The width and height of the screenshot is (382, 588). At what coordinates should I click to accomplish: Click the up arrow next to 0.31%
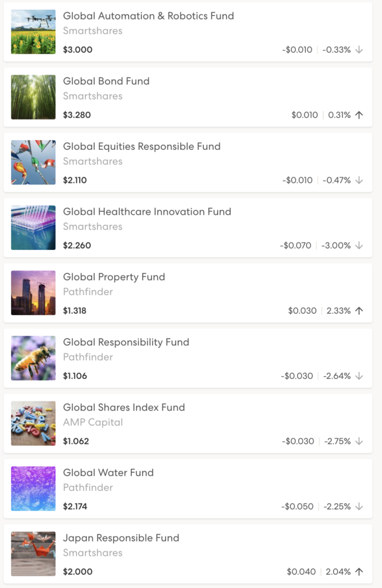pos(359,115)
